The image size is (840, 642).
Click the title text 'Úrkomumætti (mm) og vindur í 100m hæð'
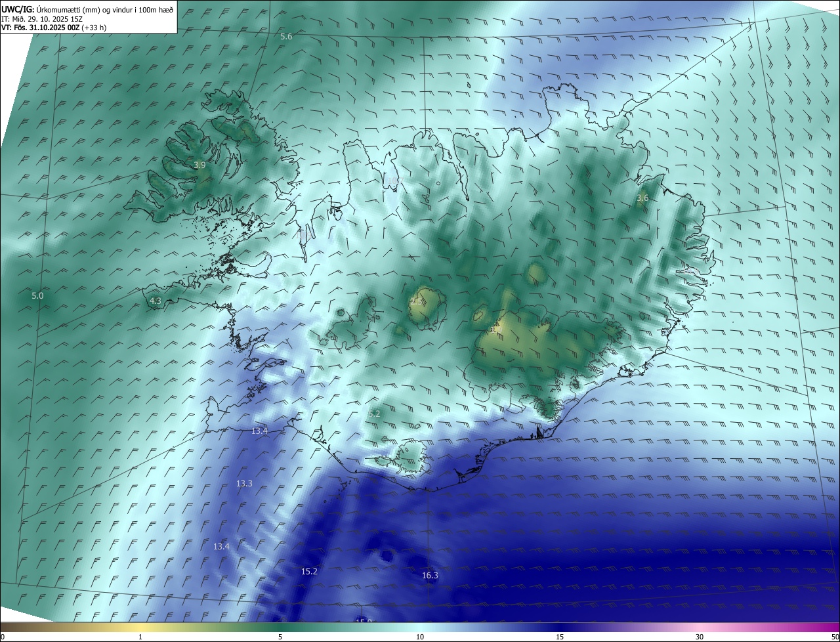coord(105,9)
